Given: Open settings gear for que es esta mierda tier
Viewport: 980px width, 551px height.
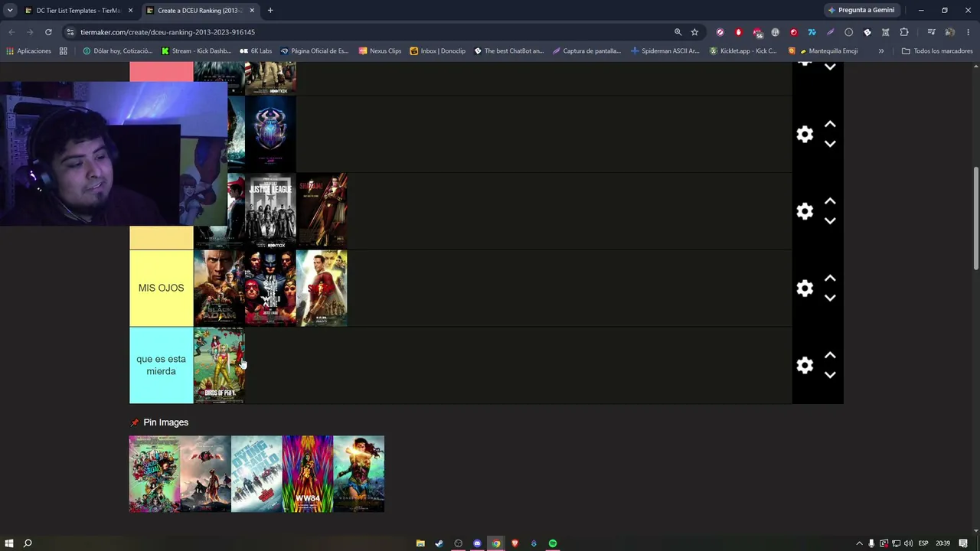Looking at the screenshot, I should [805, 365].
